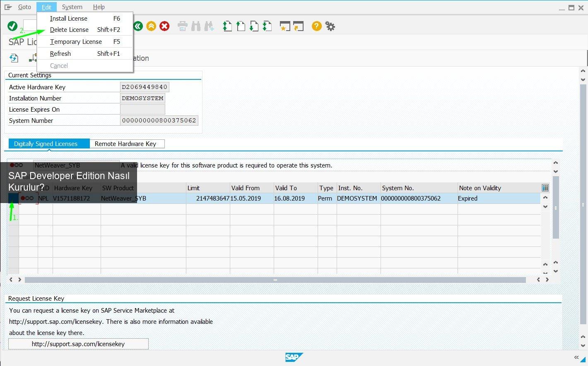Click the green double-arrow Back icon
588x366 pixels.
coord(138,26)
